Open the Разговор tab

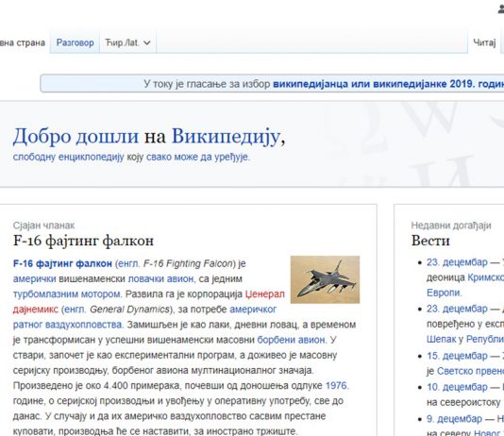coord(75,42)
